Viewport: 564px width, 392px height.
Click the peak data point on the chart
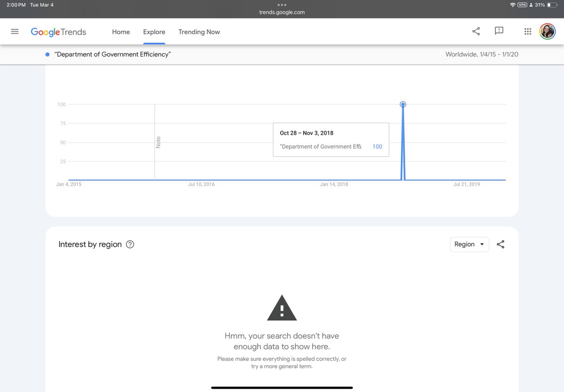click(403, 104)
